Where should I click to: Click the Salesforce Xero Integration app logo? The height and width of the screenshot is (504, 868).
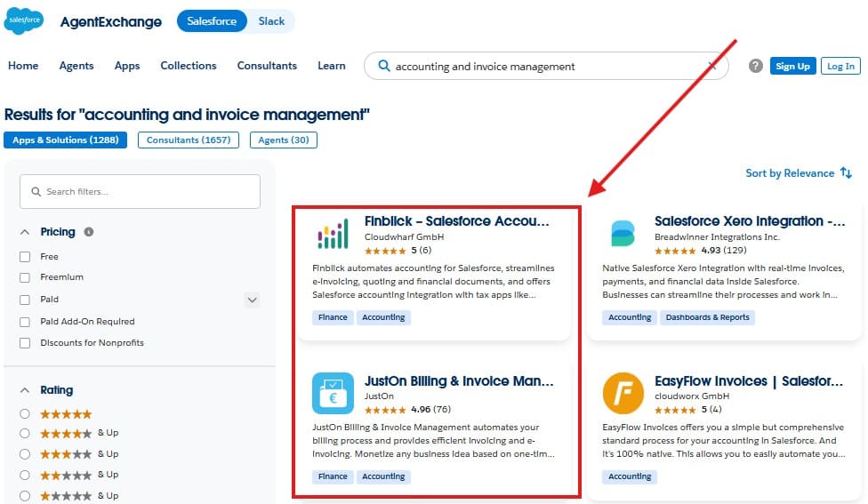[623, 234]
